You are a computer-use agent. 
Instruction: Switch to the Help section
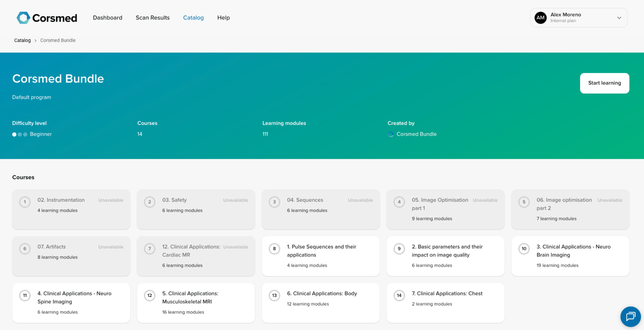tap(223, 18)
